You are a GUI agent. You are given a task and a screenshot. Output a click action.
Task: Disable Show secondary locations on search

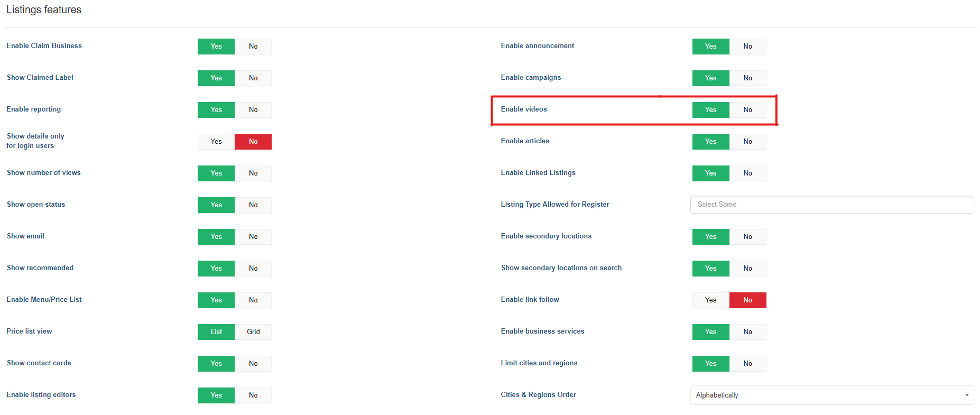click(748, 269)
